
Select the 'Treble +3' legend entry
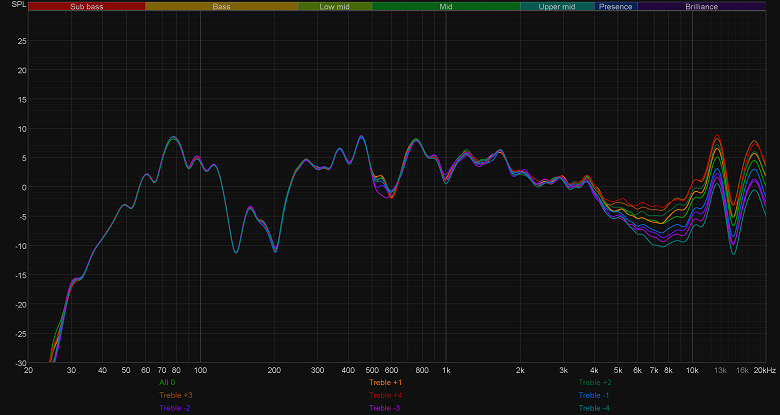click(176, 396)
